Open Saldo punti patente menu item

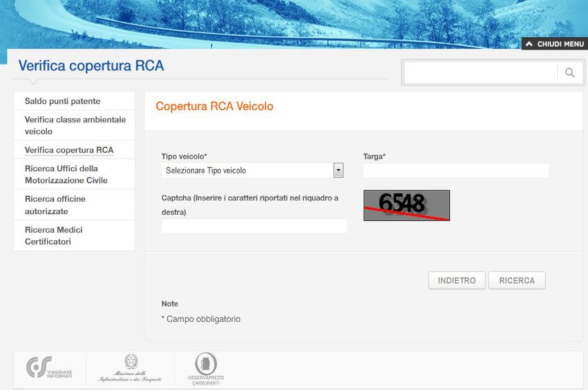coord(62,101)
